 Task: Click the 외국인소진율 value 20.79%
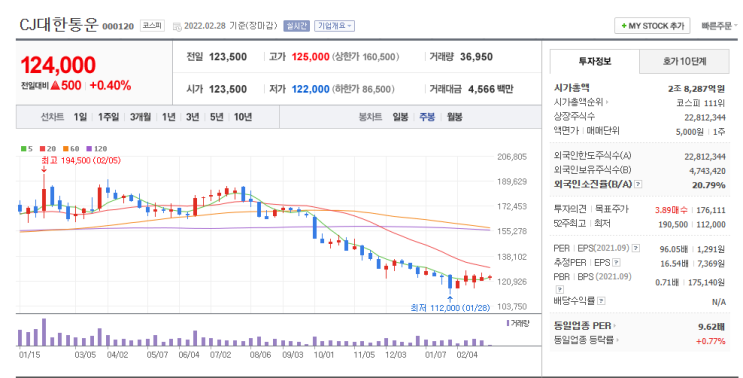click(708, 185)
